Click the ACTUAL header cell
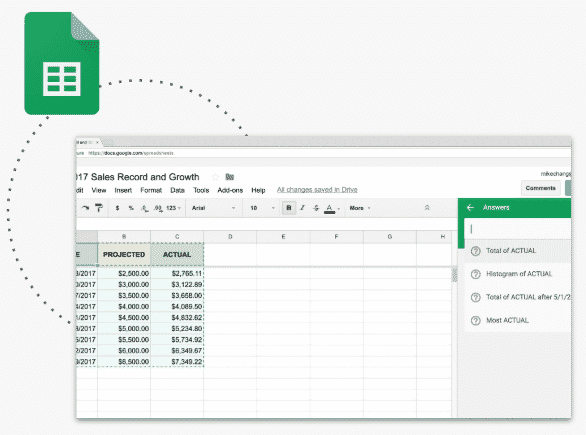The image size is (586, 435). [177, 254]
